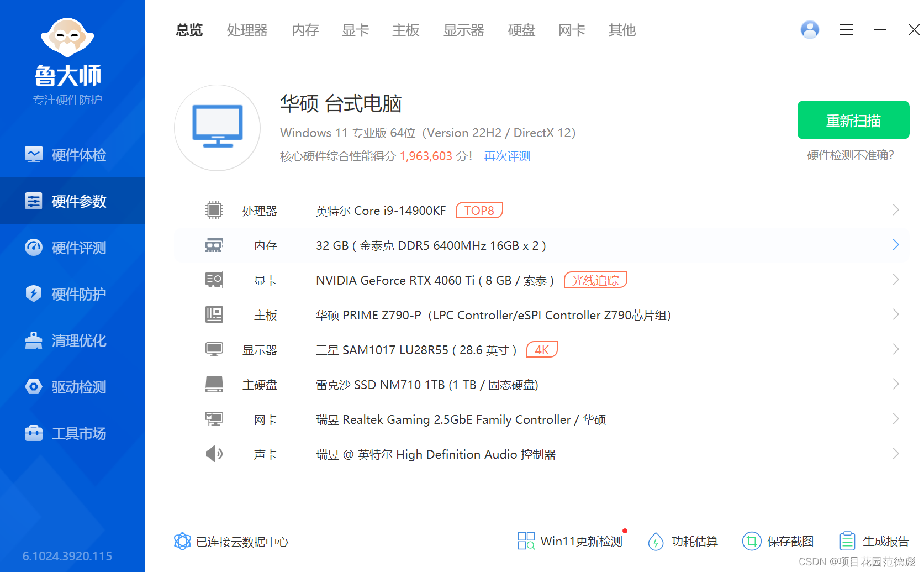
Task: Click the desktop computer monitor image
Action: click(x=218, y=128)
